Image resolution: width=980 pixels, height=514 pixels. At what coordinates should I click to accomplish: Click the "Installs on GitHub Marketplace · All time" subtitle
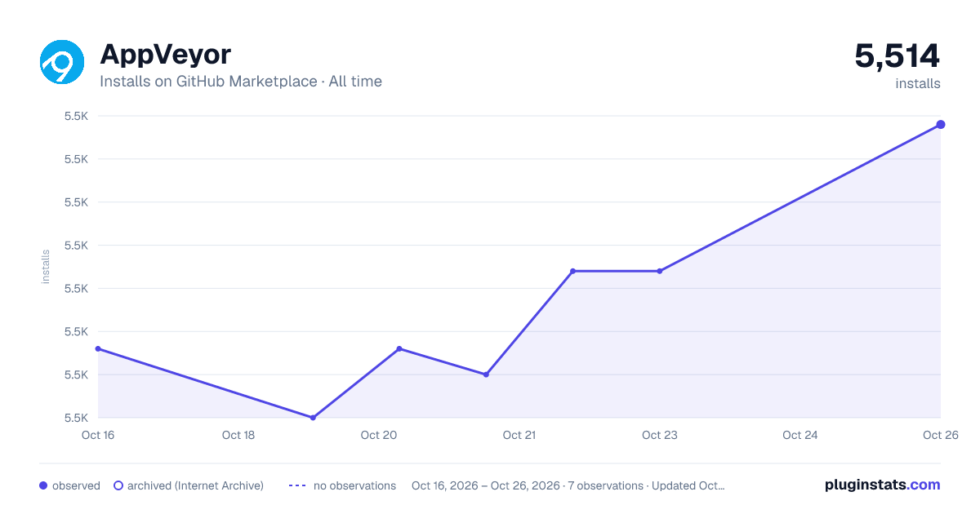pyautogui.click(x=241, y=82)
